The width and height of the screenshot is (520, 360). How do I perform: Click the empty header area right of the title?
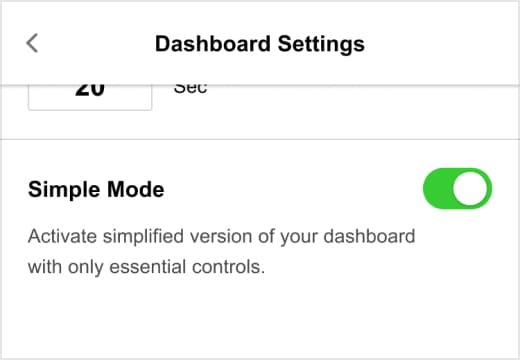click(442, 43)
